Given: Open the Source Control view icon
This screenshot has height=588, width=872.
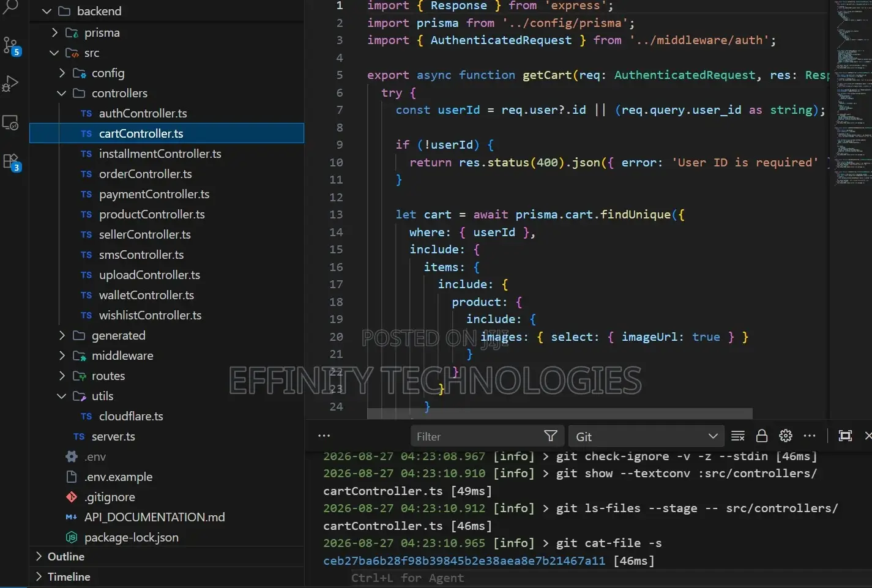Looking at the screenshot, I should 11,46.
